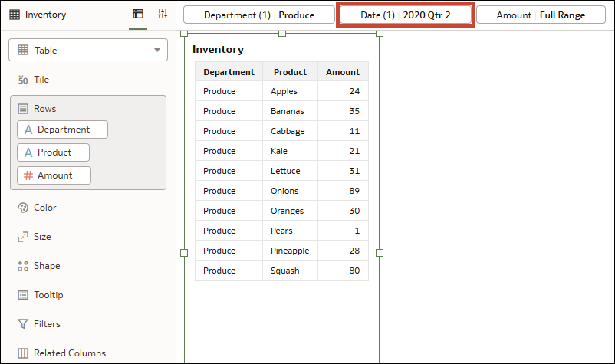This screenshot has height=364, width=615.
Task: Click the attribute icon on Department pill
Action: pos(28,130)
